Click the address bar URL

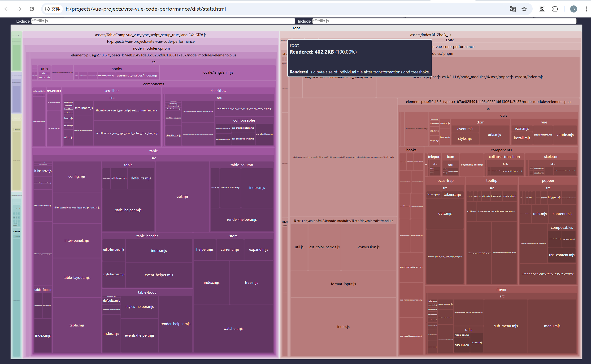pos(146,9)
